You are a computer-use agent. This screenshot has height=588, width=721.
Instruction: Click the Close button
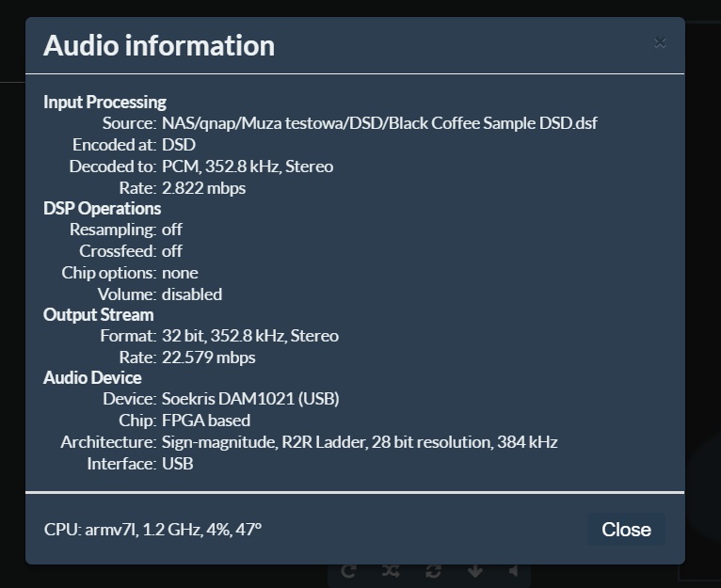coord(626,530)
